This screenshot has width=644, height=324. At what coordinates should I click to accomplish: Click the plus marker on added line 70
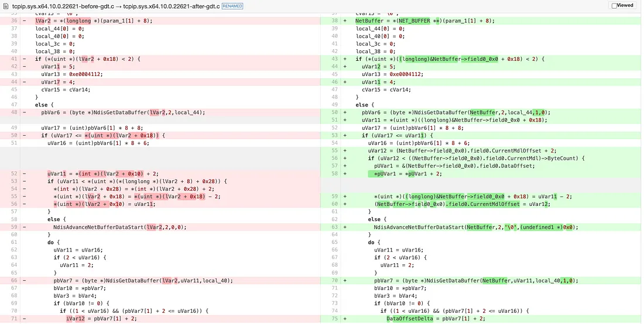point(344,280)
